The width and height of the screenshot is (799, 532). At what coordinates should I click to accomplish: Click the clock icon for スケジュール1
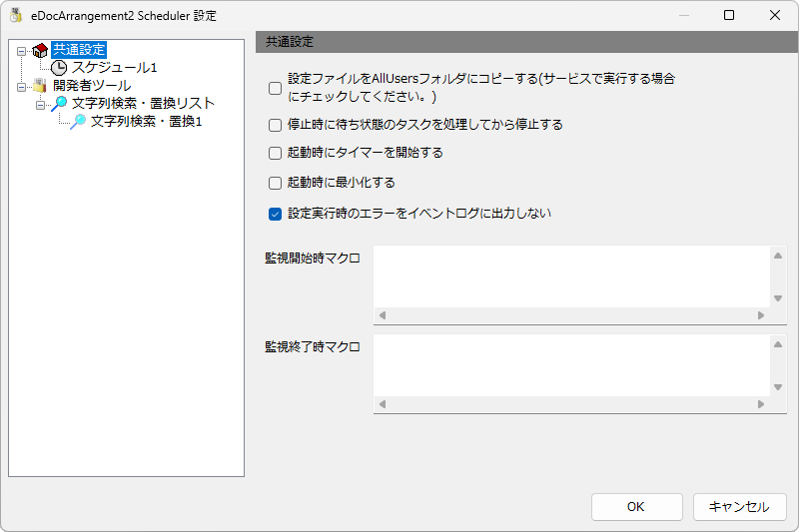pyautogui.click(x=59, y=68)
